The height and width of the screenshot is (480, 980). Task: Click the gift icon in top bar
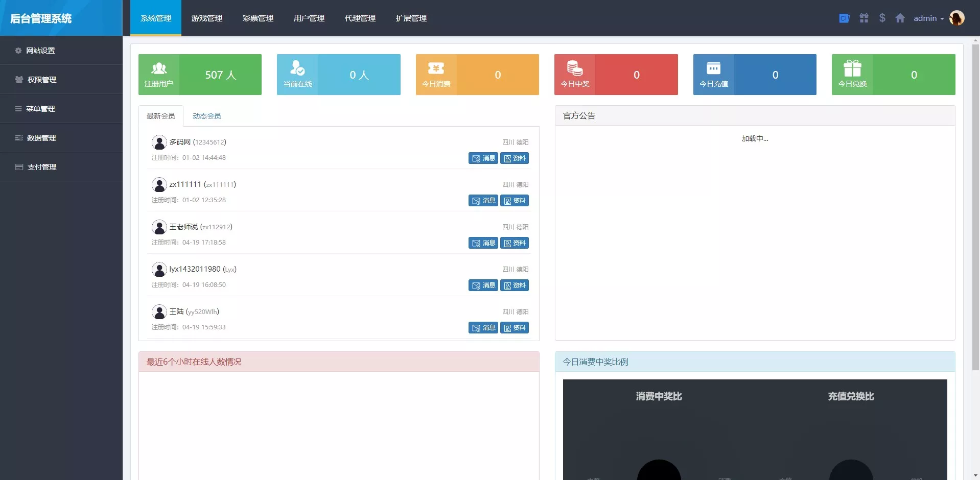(x=864, y=18)
